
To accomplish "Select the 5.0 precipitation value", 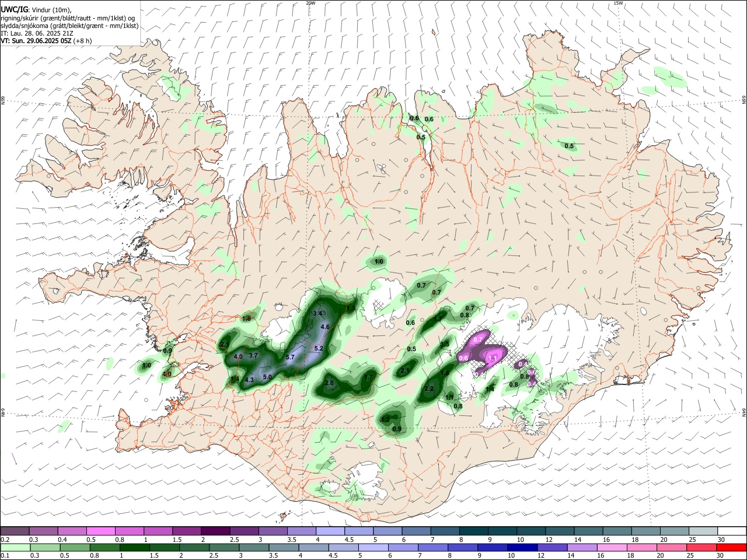I will pos(267,377).
